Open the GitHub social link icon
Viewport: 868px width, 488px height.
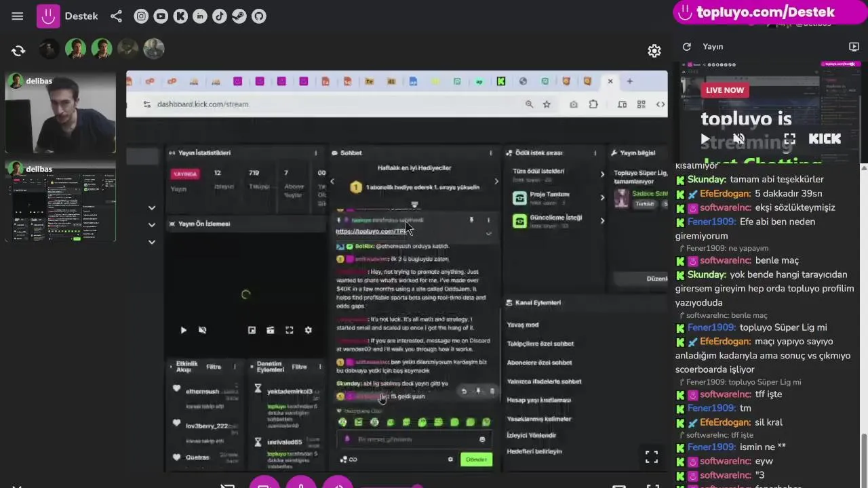pyautogui.click(x=259, y=16)
